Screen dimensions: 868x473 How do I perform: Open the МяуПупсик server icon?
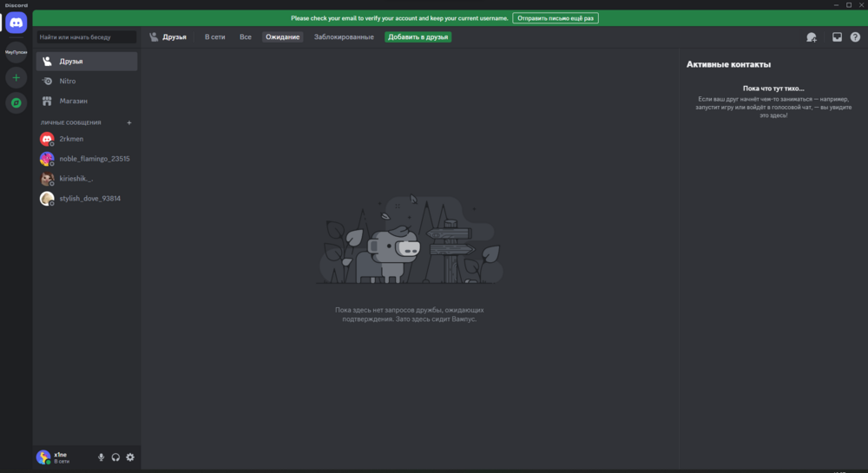[16, 53]
